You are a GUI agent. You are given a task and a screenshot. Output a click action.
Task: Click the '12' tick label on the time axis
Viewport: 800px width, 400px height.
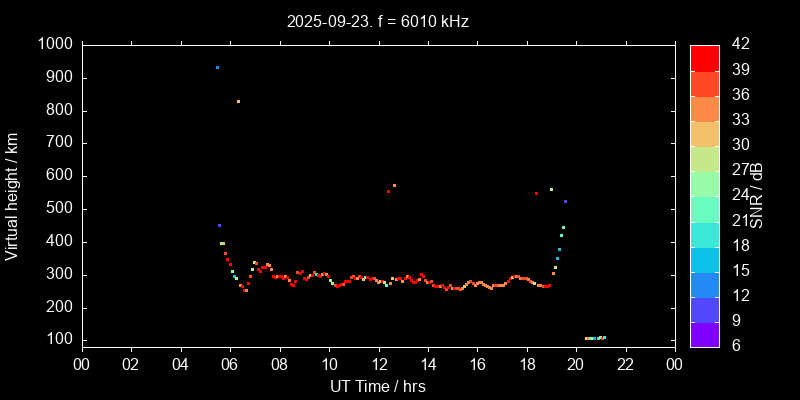(378, 364)
